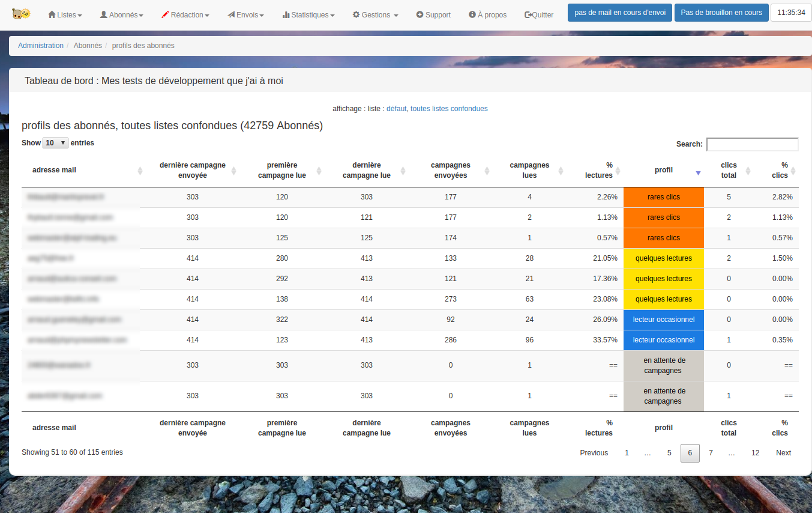Sort by campagnes lues column icon
The width and height of the screenshot is (812, 513).
(x=561, y=171)
